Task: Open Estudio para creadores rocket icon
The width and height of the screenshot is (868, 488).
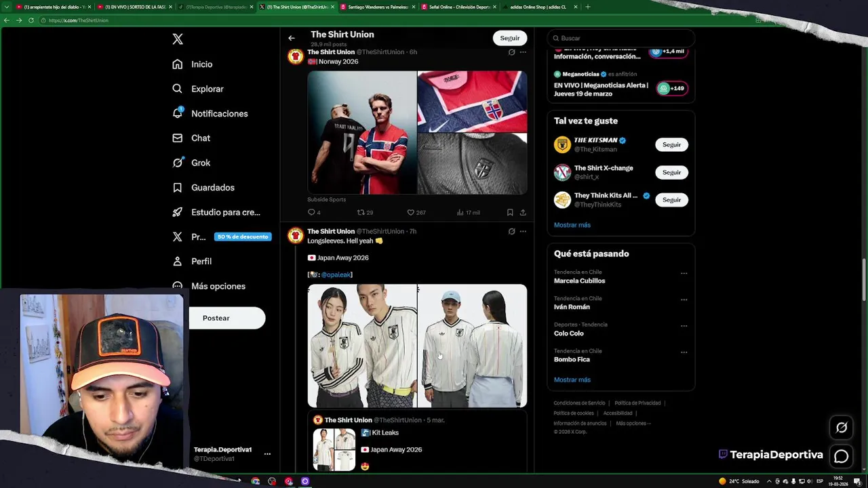Action: pyautogui.click(x=177, y=212)
